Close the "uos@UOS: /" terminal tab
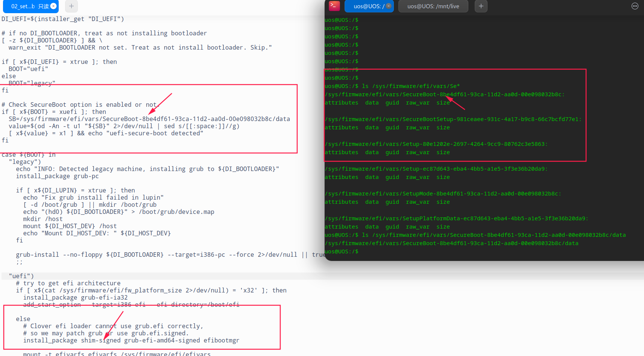Viewport: 644px width, 356px height. pos(389,6)
